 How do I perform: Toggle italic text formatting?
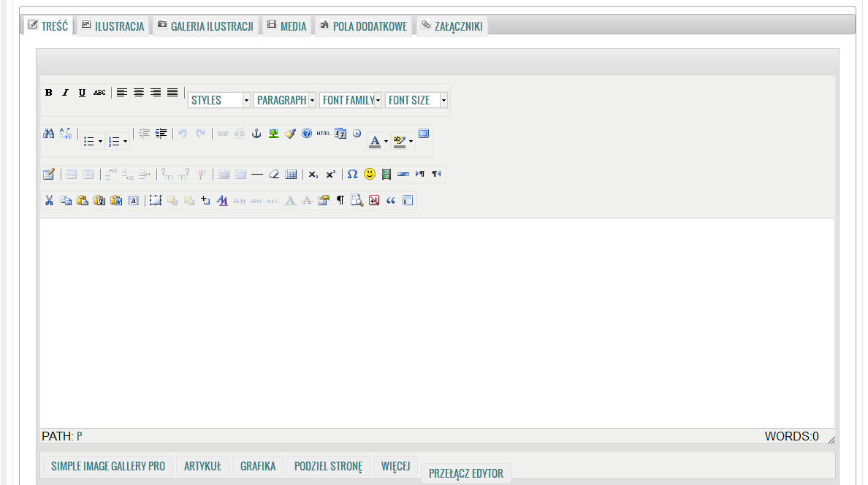click(x=65, y=93)
